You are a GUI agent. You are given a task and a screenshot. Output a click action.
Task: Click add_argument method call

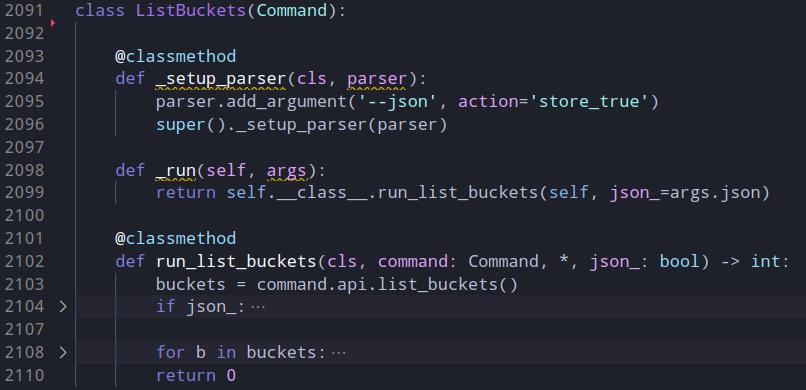coord(286,102)
